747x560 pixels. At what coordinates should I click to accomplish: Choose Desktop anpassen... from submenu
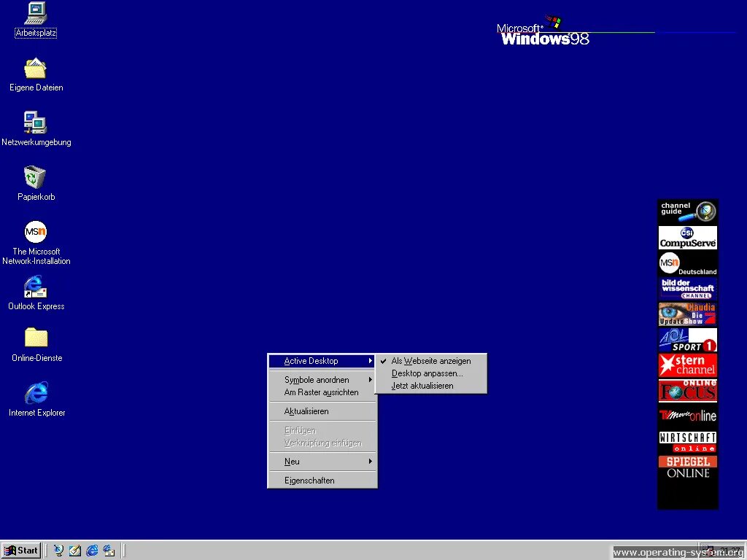[430, 373]
